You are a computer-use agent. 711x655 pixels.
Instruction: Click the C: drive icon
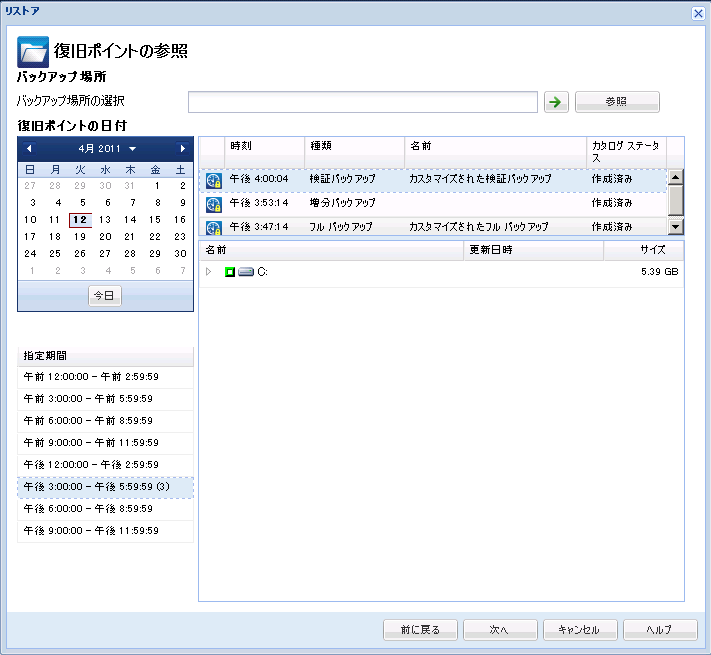(x=246, y=272)
